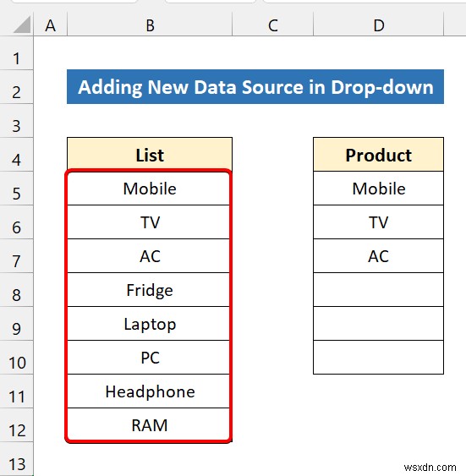Select row 8 header
Image resolution: width=466 pixels, height=476 pixels.
(16, 290)
